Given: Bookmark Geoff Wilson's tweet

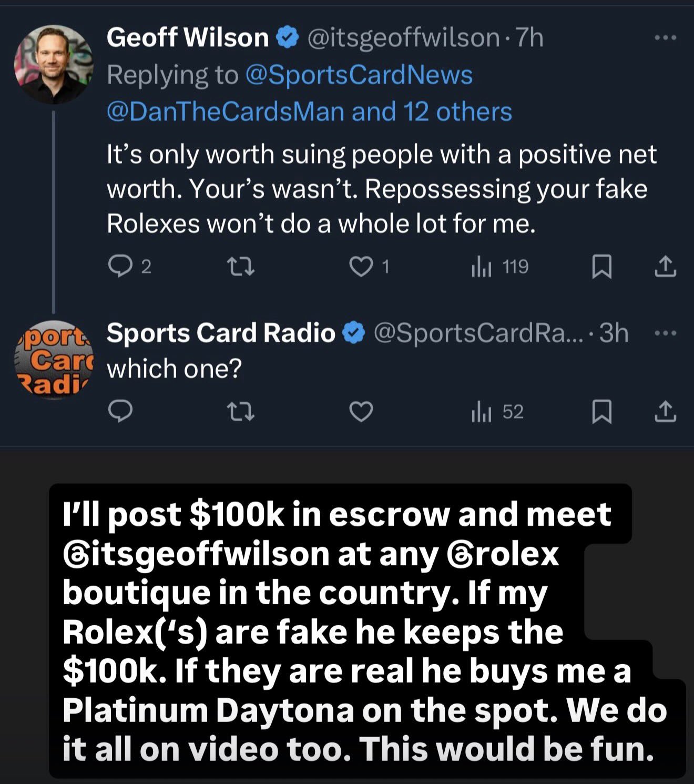Looking at the screenshot, I should [601, 267].
